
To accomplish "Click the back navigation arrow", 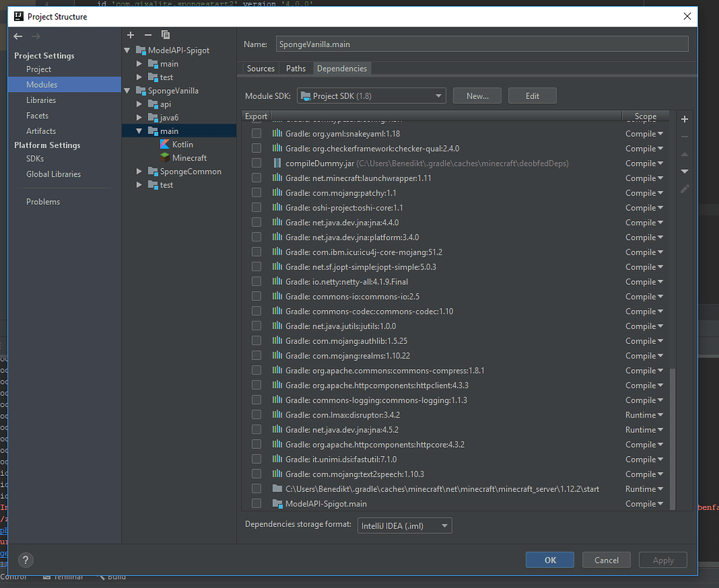I will 18,36.
